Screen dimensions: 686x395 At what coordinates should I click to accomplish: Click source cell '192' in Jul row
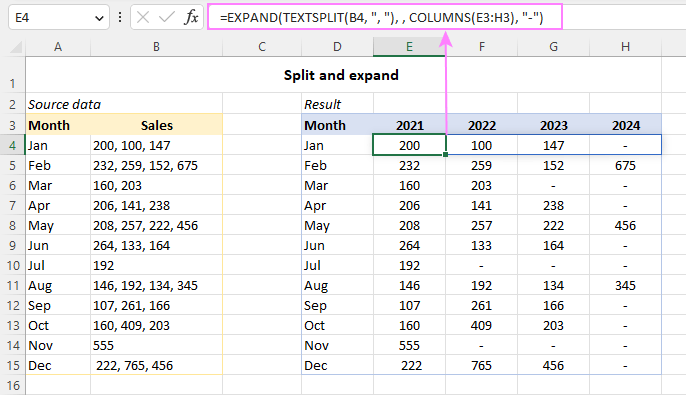(157, 266)
